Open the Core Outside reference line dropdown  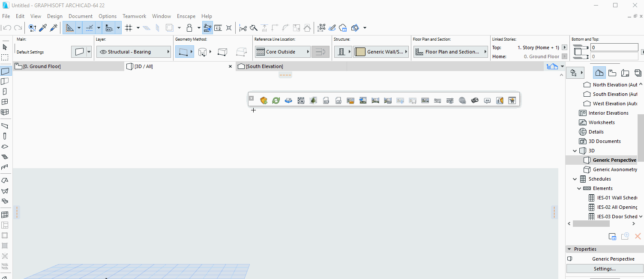coord(282,52)
